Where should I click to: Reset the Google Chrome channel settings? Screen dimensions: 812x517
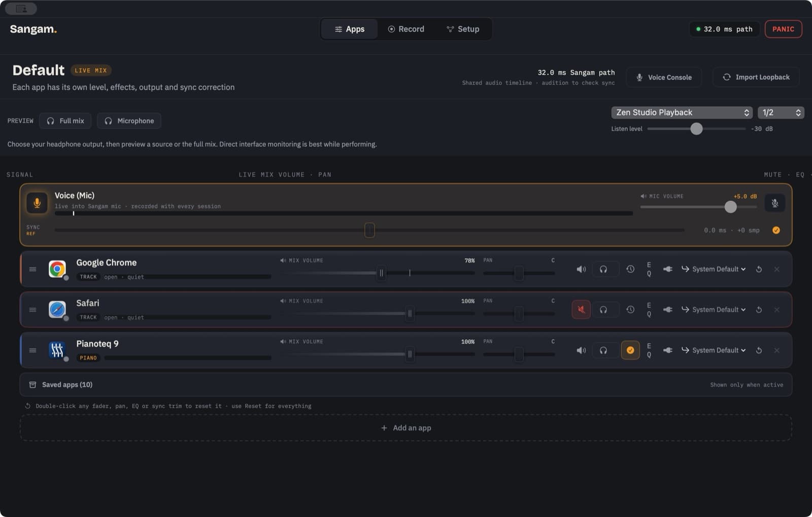click(759, 269)
